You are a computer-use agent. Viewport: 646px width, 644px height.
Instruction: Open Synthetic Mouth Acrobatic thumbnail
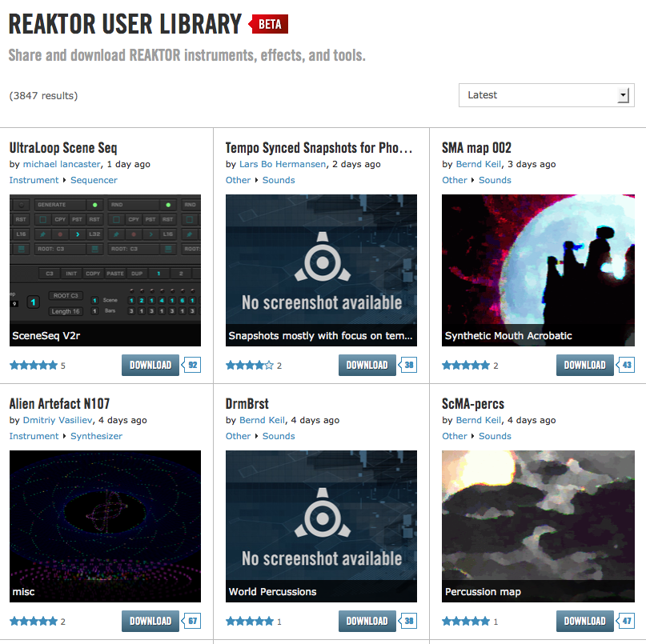tap(538, 270)
